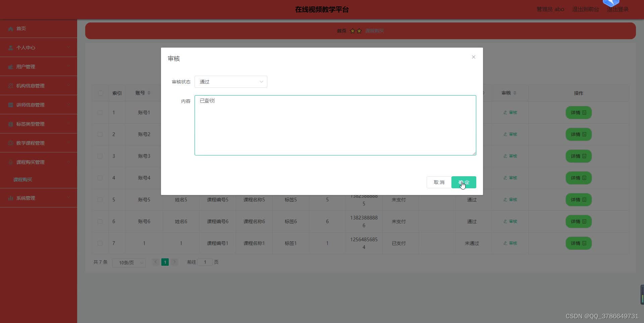Click the 教学课程管理 icon in the sidebar
This screenshot has width=644, height=323.
[x=10, y=143]
